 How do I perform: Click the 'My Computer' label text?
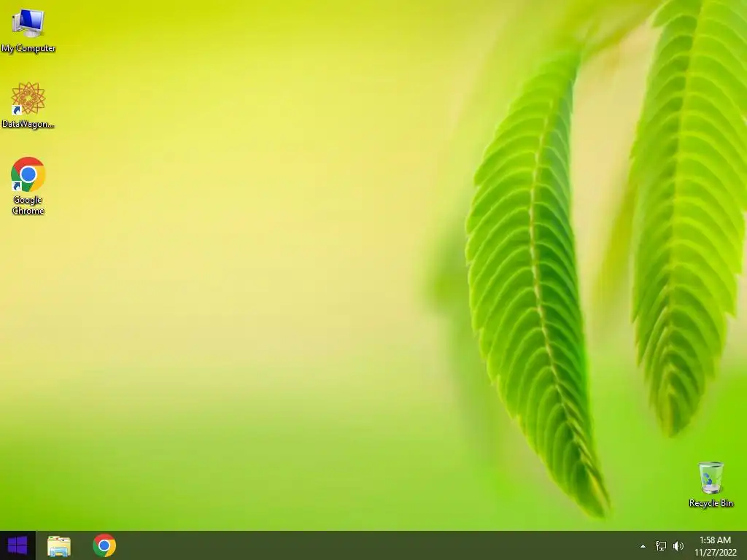[28, 48]
